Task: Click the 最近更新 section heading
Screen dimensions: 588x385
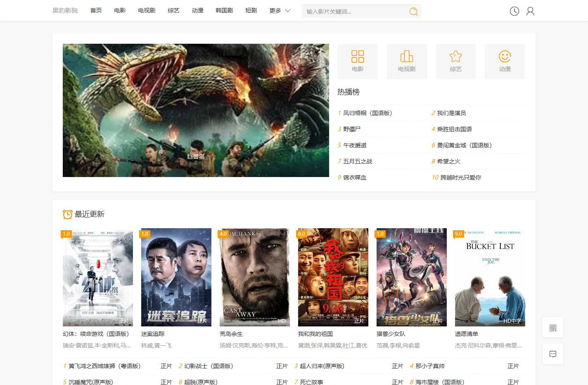Action: pos(90,214)
